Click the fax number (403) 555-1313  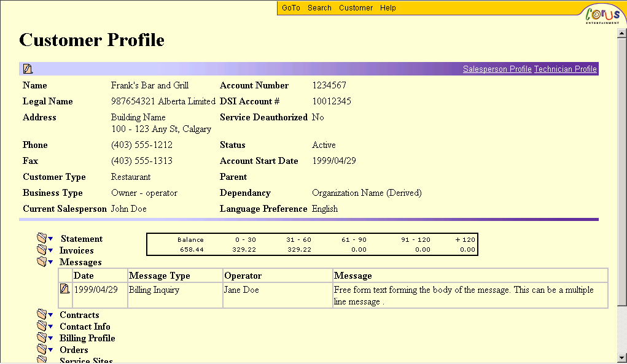click(x=142, y=161)
